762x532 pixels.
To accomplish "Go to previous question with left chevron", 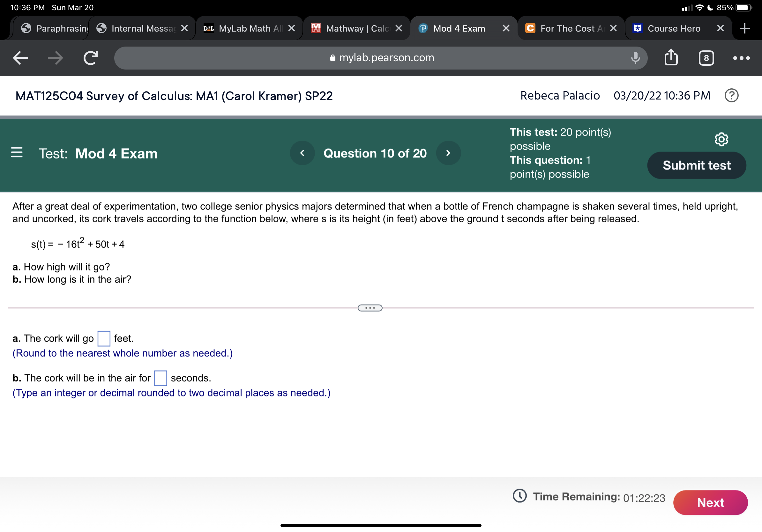I will click(302, 153).
